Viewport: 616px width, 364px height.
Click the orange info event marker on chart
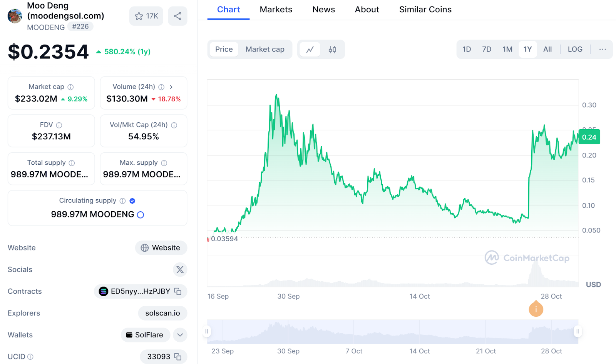click(536, 309)
